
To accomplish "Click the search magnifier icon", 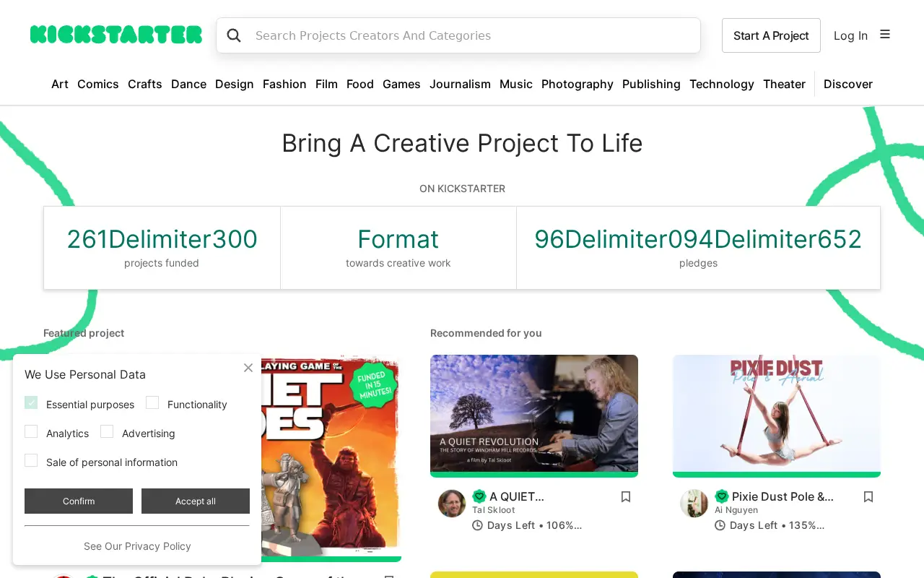I will click(234, 35).
